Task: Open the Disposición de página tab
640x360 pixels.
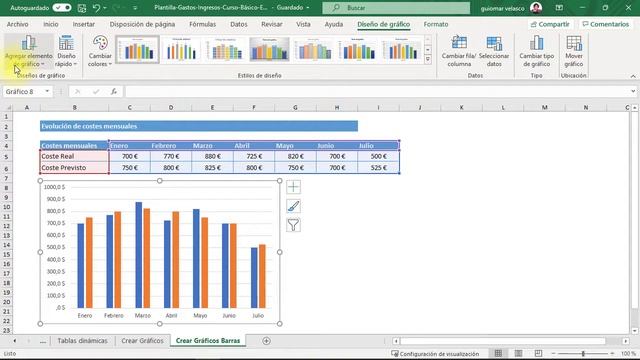Action: (x=142, y=24)
